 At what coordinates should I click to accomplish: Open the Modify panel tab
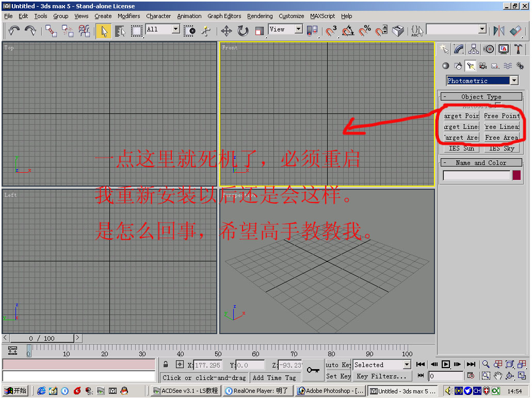coord(459,49)
